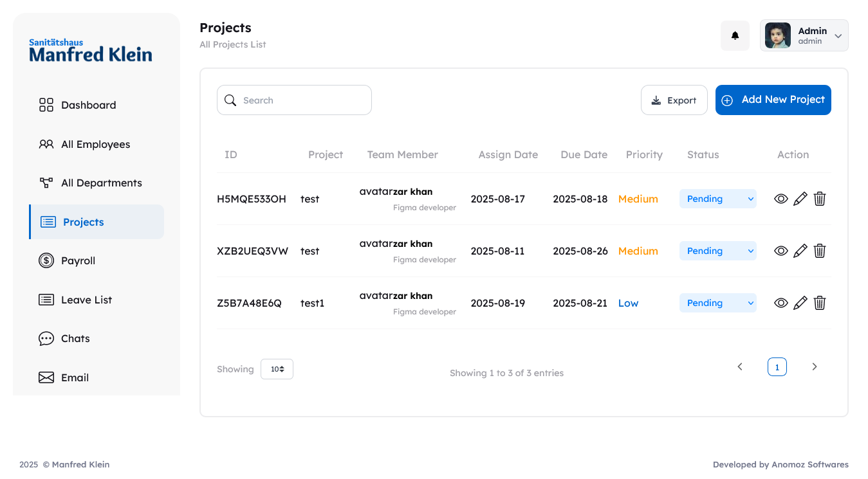868x479 pixels.
Task: Click the Sanitätshaus Manfred Klein logo
Action: coord(91,51)
